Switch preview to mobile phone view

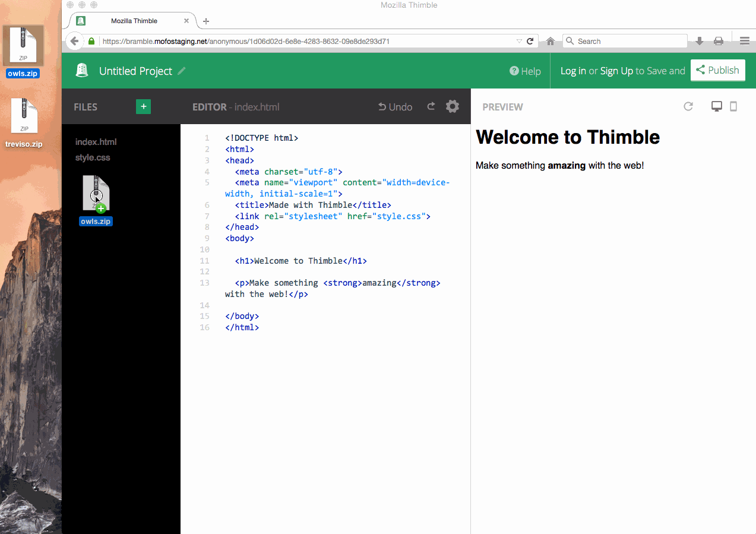pos(733,106)
